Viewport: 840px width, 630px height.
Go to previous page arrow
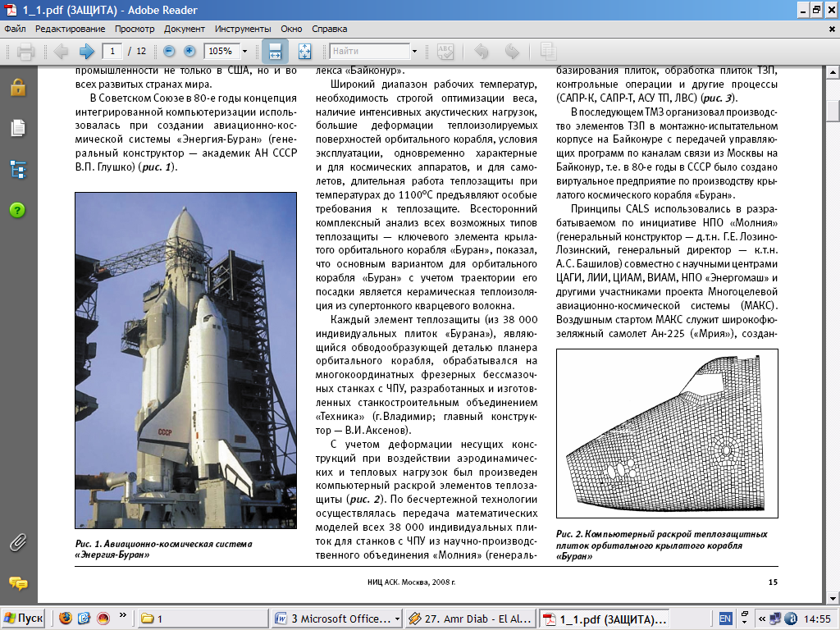(61, 52)
